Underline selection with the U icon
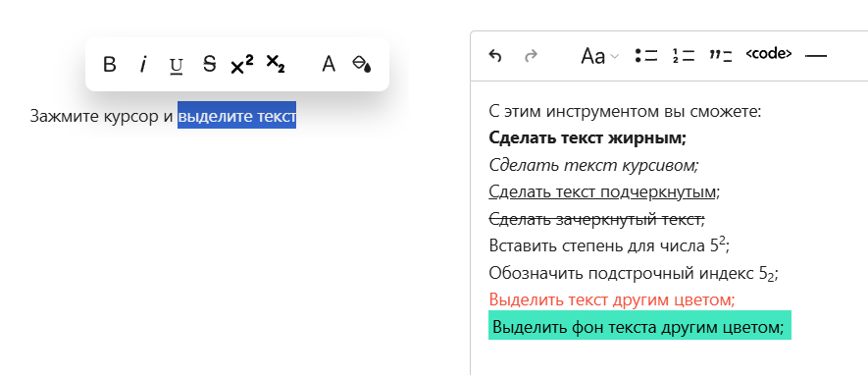Image resolution: width=868 pixels, height=380 pixels. [x=176, y=66]
